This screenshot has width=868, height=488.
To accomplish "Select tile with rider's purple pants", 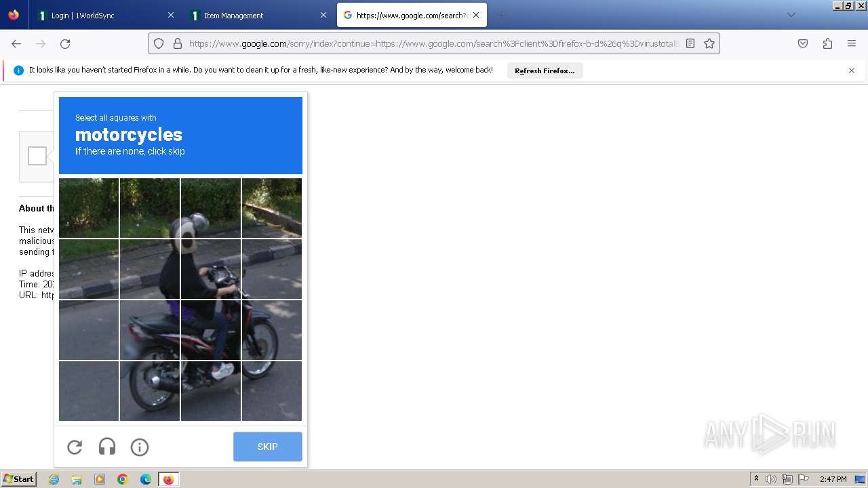I will point(211,330).
